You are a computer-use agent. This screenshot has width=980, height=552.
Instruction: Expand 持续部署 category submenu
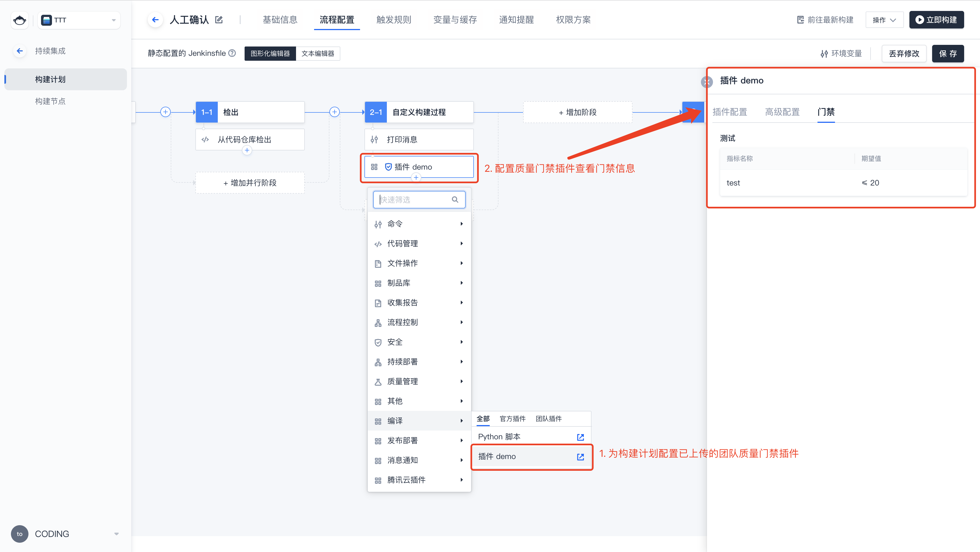[419, 362]
